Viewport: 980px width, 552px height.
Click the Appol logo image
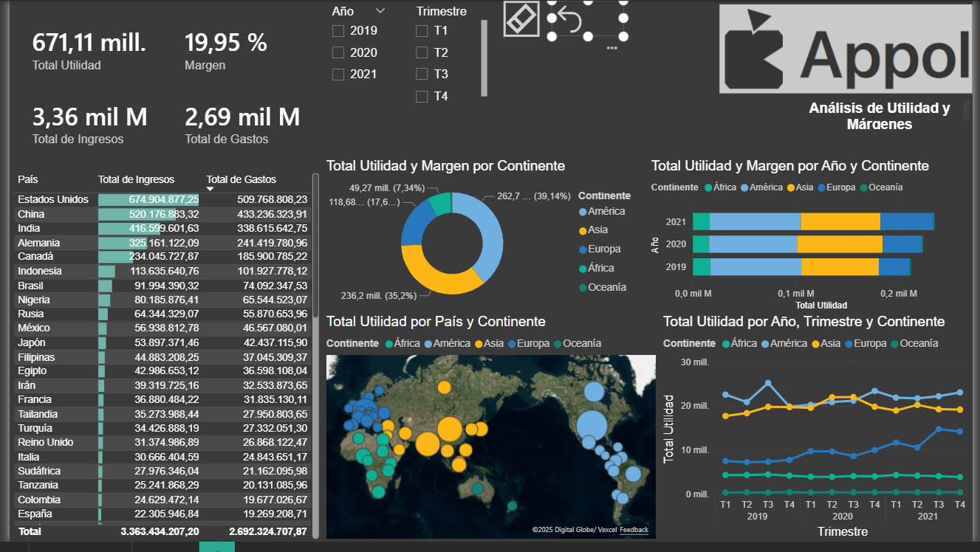coord(845,49)
